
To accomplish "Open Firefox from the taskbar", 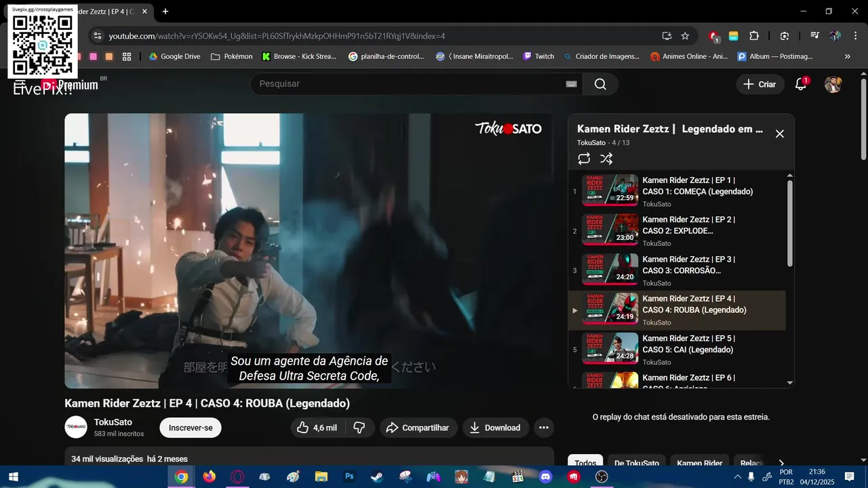I will [x=209, y=476].
